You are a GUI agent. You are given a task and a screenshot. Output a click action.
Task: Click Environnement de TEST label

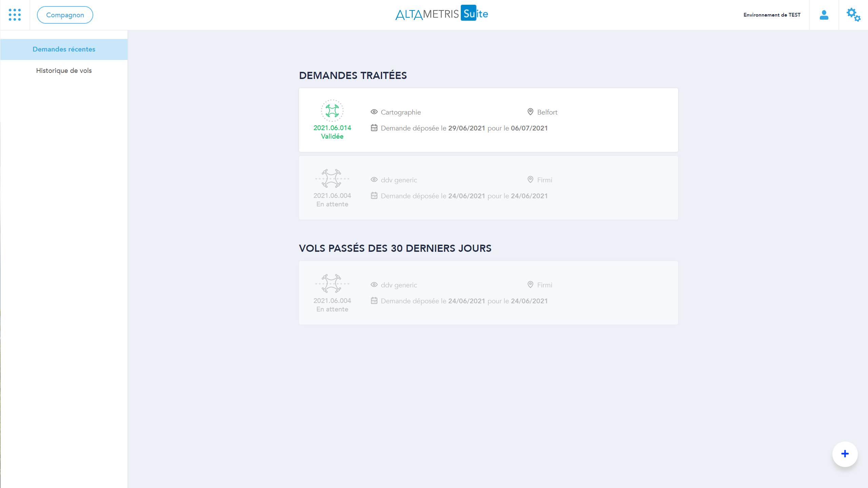point(772,15)
